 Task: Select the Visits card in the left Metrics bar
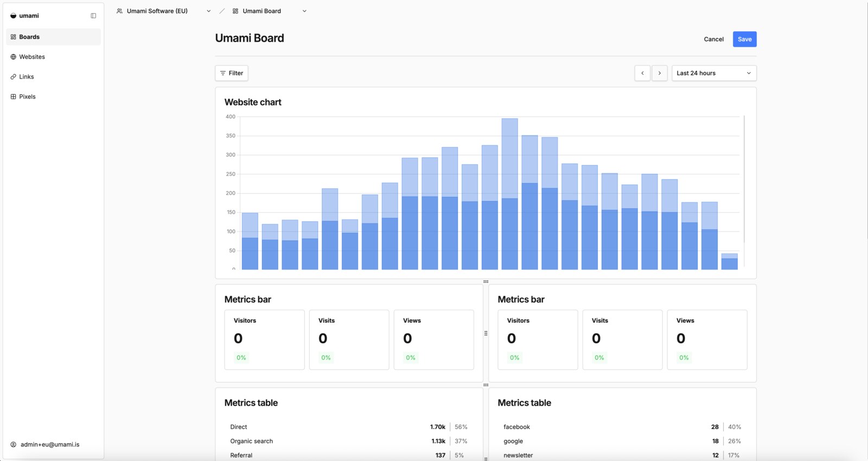(x=349, y=340)
